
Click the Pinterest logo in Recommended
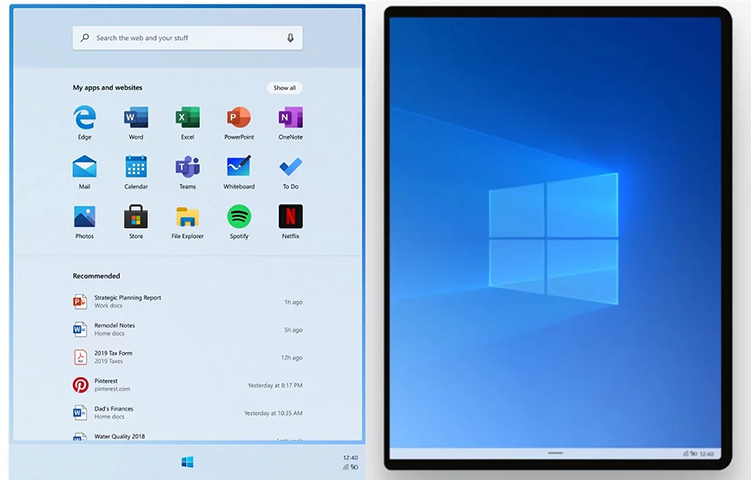tap(80, 385)
